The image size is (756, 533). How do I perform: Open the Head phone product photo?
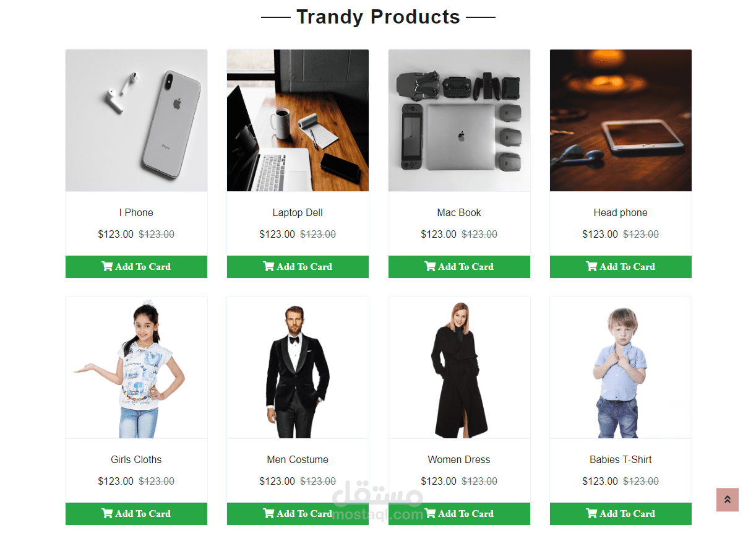click(x=621, y=121)
